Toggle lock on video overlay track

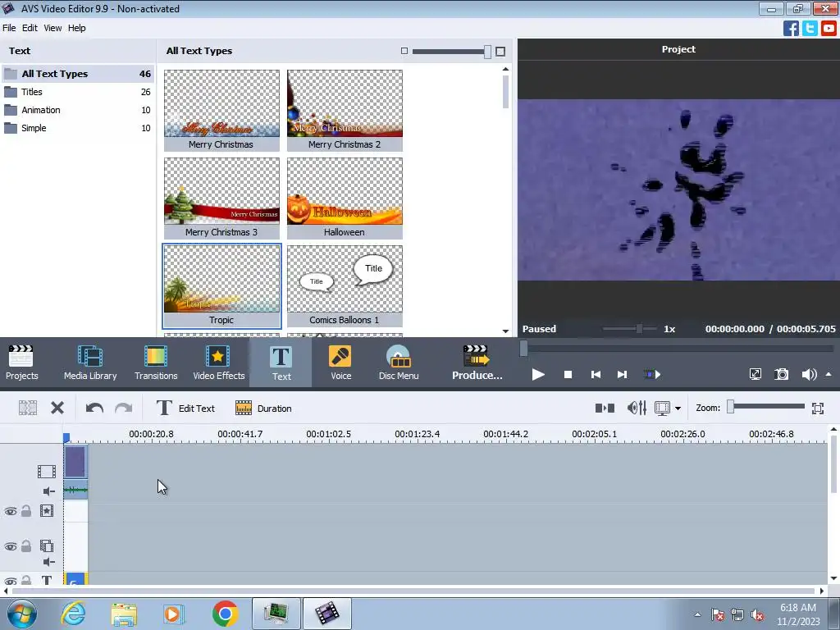coord(26,546)
